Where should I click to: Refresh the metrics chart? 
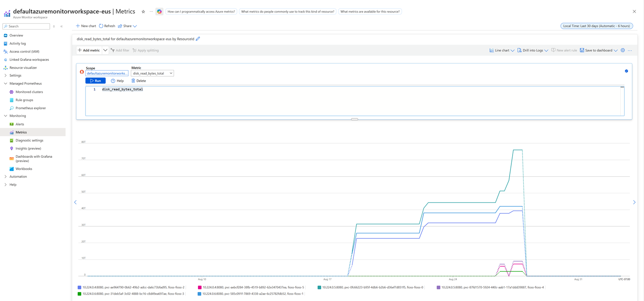click(107, 26)
